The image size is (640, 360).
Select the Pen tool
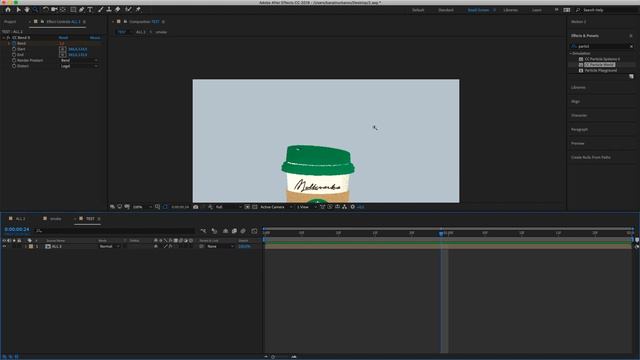(82, 9)
